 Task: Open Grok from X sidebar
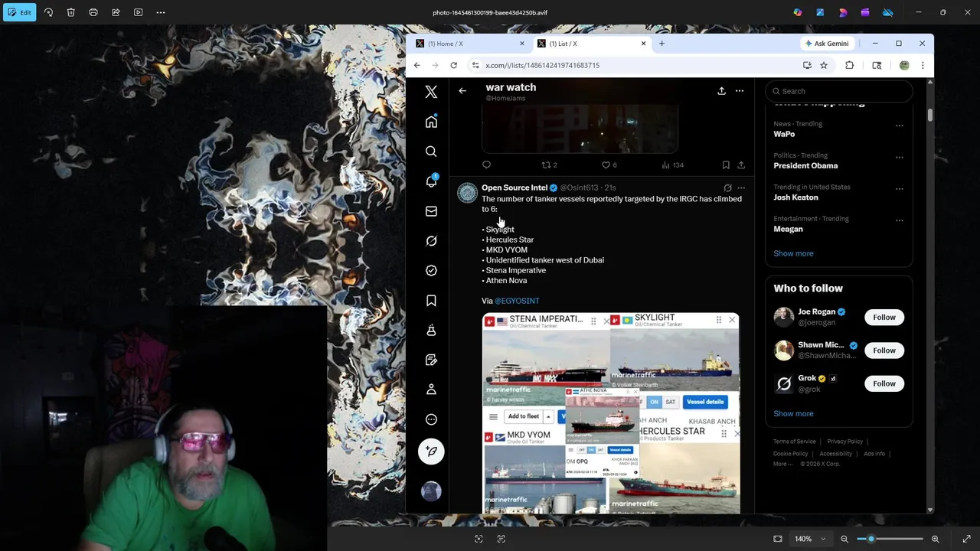click(431, 241)
